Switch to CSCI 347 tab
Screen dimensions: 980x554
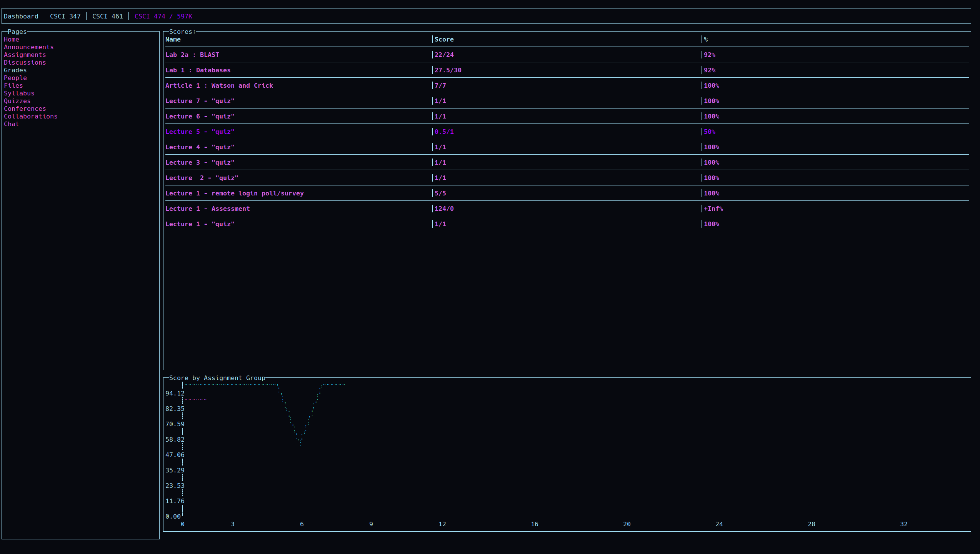tap(65, 16)
